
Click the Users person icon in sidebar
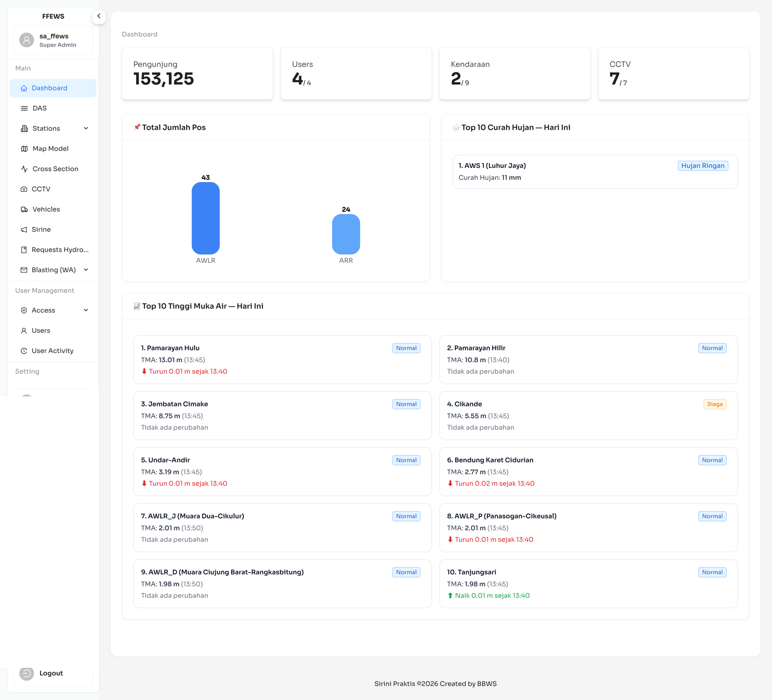24,331
